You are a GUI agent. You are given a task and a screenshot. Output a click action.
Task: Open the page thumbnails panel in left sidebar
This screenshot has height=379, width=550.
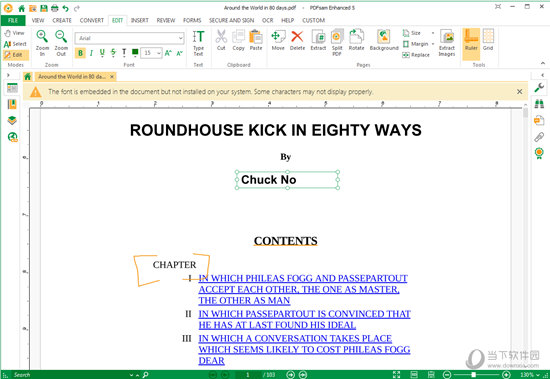[12, 88]
